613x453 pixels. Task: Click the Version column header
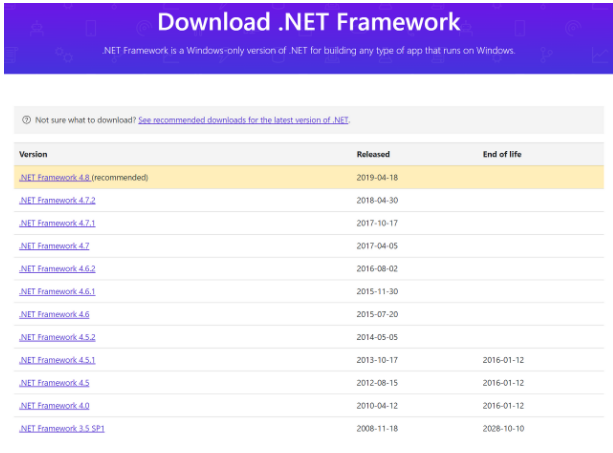[33, 154]
